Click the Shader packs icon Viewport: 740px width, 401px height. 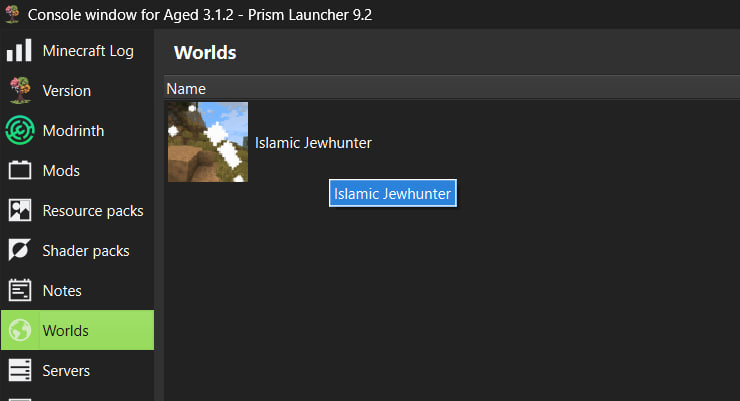[x=20, y=250]
